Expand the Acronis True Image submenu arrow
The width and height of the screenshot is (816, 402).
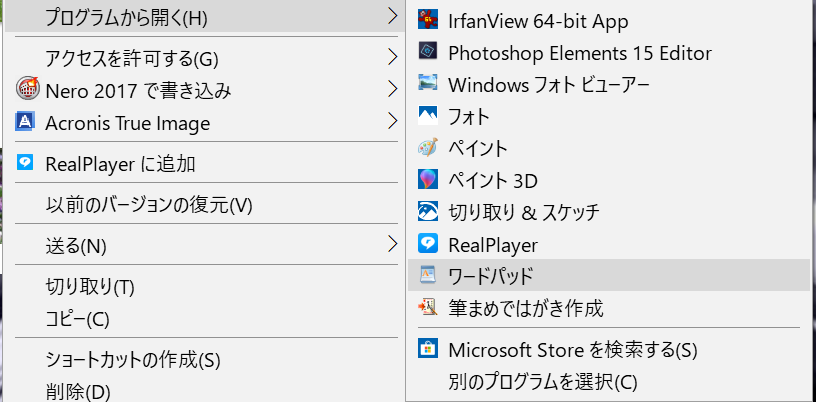pyautogui.click(x=393, y=121)
